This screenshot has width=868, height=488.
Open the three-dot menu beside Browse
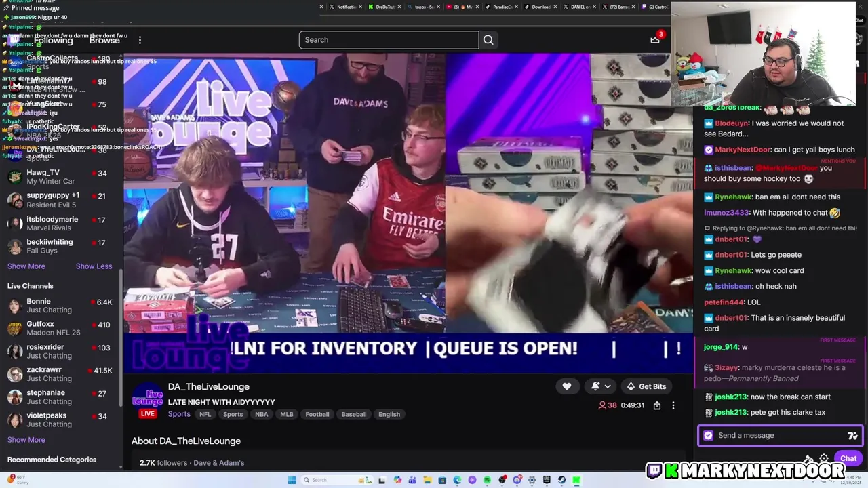point(140,40)
